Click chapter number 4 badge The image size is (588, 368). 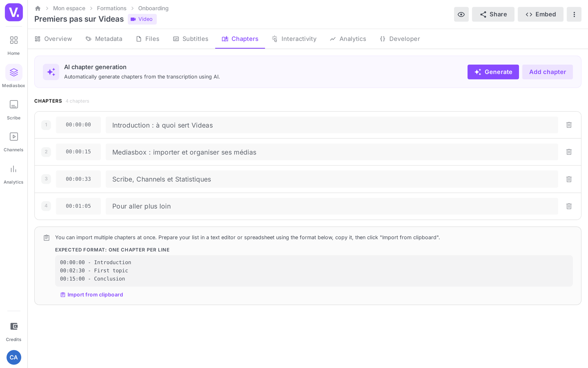(46, 206)
